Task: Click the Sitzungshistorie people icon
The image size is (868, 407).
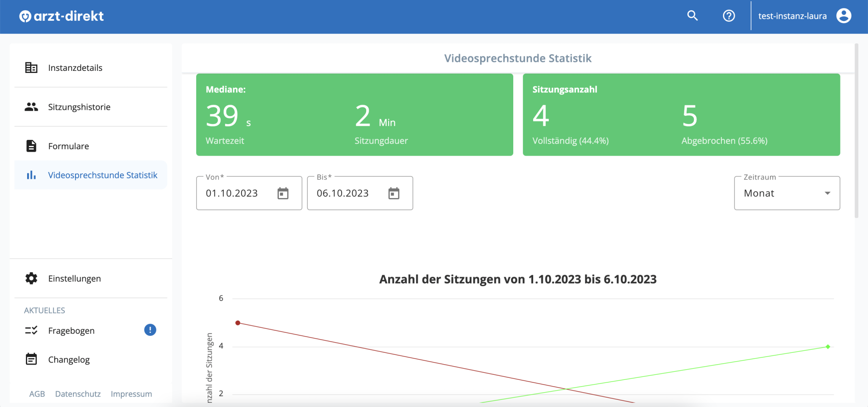Action: point(31,107)
